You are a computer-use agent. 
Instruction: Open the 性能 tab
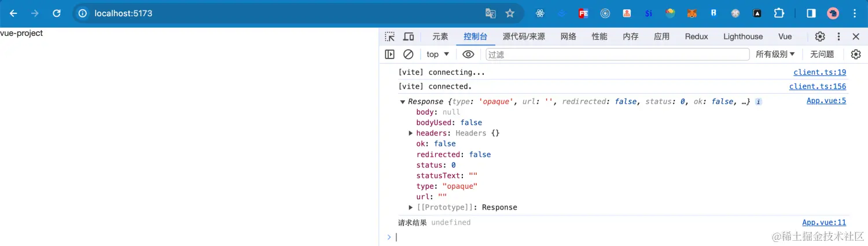click(599, 36)
